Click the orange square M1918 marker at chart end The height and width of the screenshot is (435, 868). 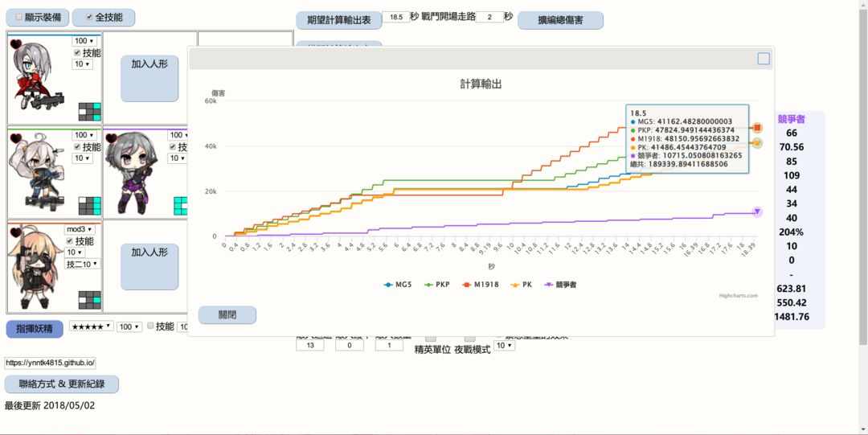click(757, 128)
